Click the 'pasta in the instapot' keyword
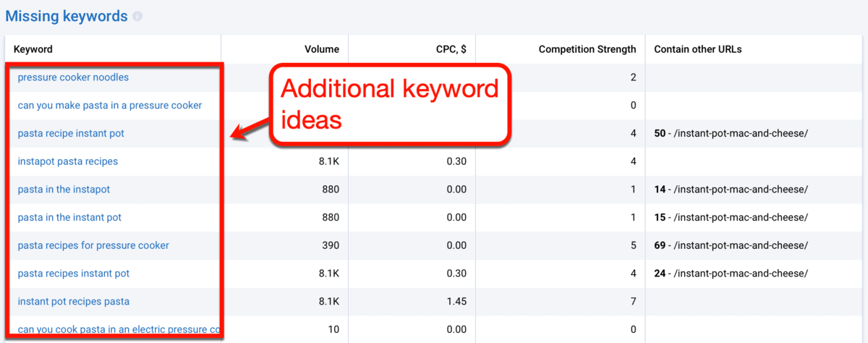 (64, 190)
